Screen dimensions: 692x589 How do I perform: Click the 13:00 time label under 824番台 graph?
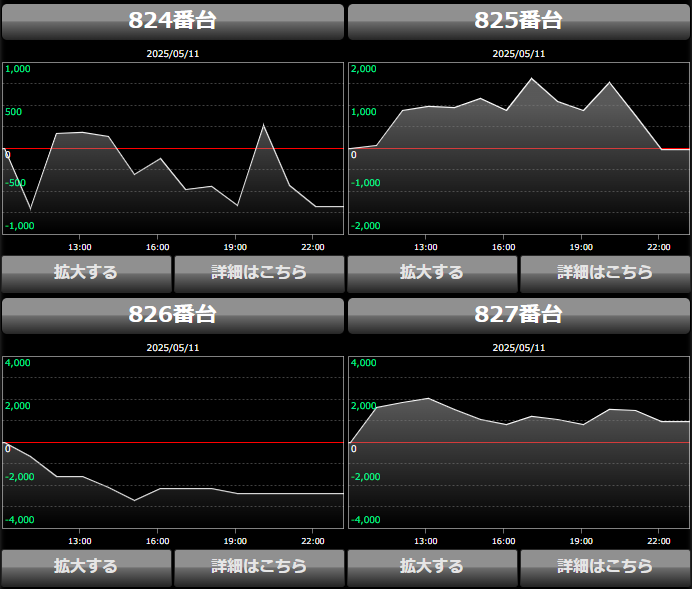80,247
